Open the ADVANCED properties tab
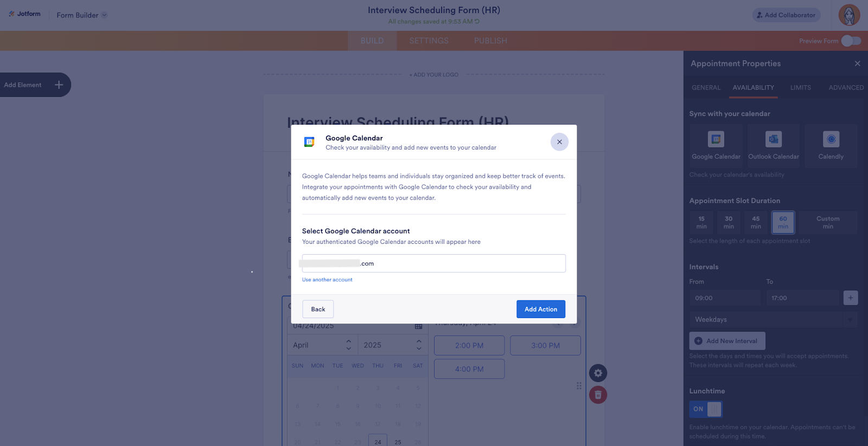 [x=846, y=88]
